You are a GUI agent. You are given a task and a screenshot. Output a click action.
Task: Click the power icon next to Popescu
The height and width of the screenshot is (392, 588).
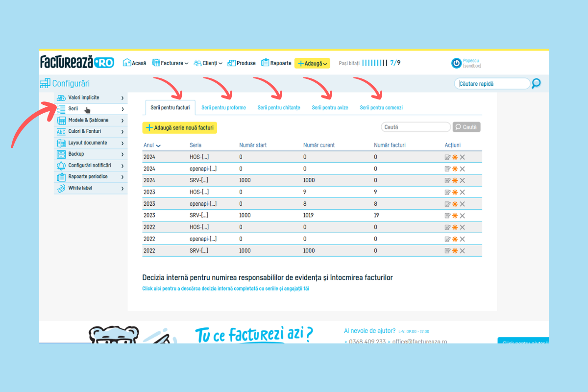(456, 63)
